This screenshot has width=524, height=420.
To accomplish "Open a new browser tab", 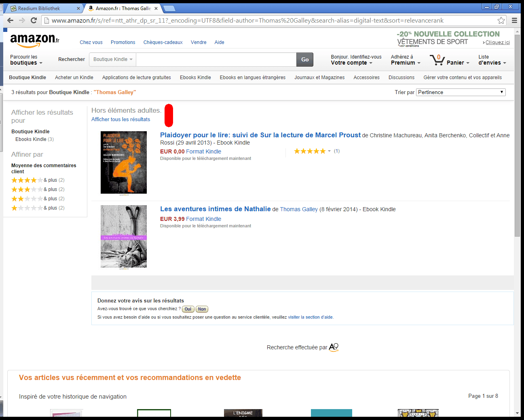I will coord(169,8).
